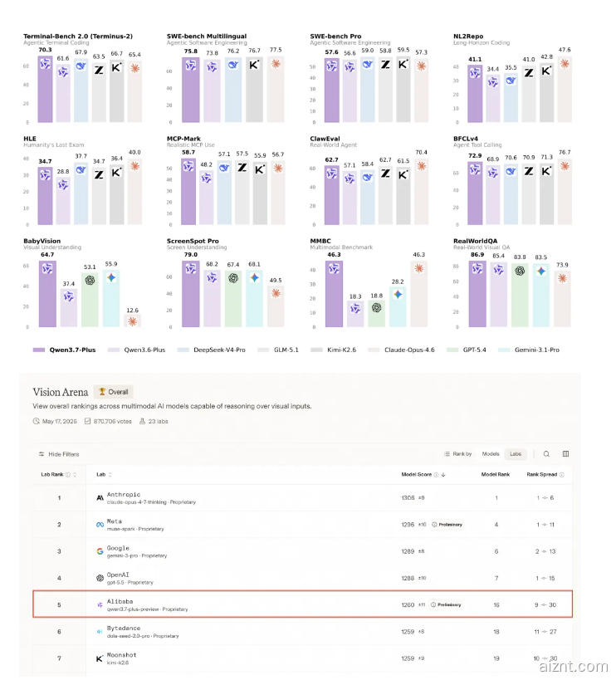Click rank spread 9 to 30 in Alibaba row
Viewport: 616px width, 680px height.
coord(545,604)
